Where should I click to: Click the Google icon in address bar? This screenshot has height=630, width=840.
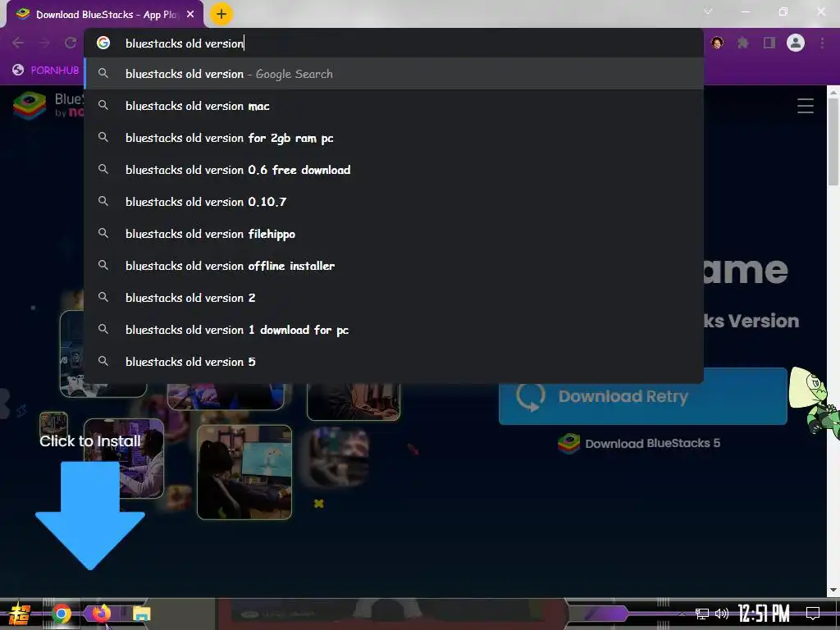click(103, 43)
